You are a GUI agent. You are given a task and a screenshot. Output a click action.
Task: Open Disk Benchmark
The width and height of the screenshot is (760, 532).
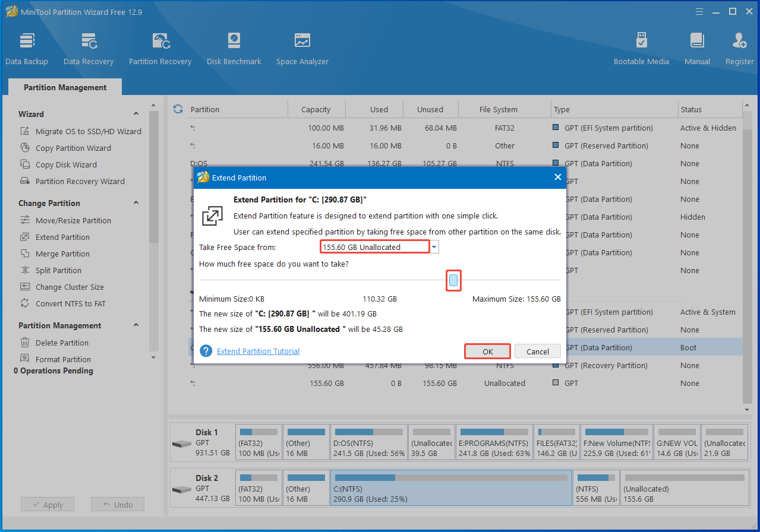pos(234,49)
